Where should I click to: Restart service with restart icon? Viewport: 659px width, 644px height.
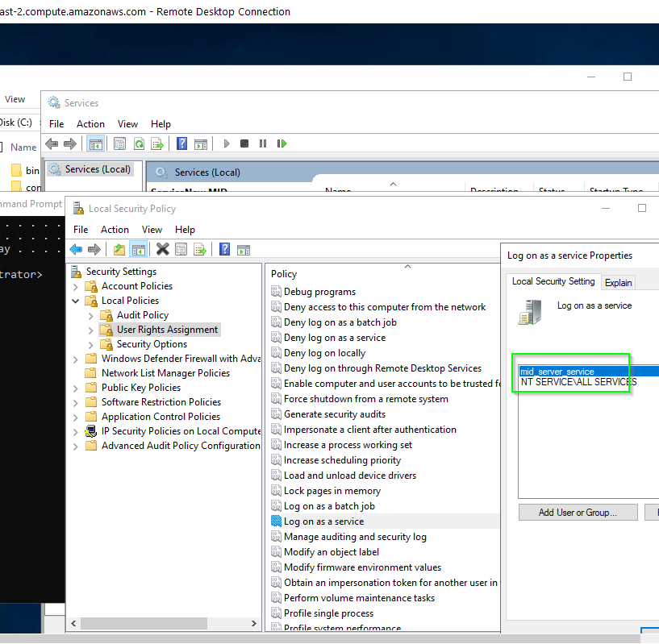[x=282, y=143]
